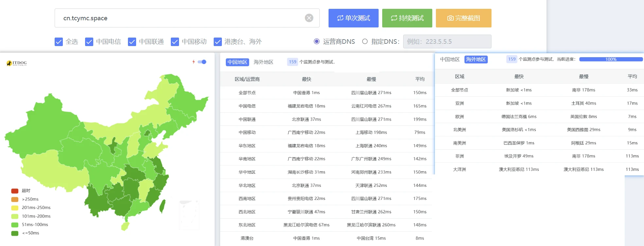Start the 持续测试 continuous test
The image size is (644, 246).
pos(407,18)
